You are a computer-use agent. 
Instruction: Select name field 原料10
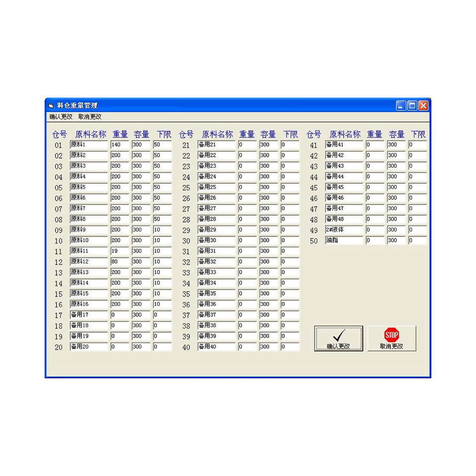click(89, 240)
